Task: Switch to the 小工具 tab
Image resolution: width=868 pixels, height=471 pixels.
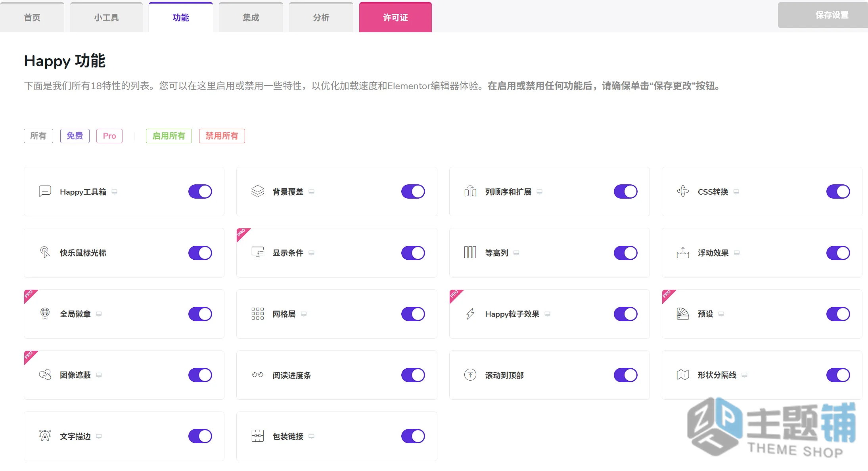Action: click(x=106, y=17)
